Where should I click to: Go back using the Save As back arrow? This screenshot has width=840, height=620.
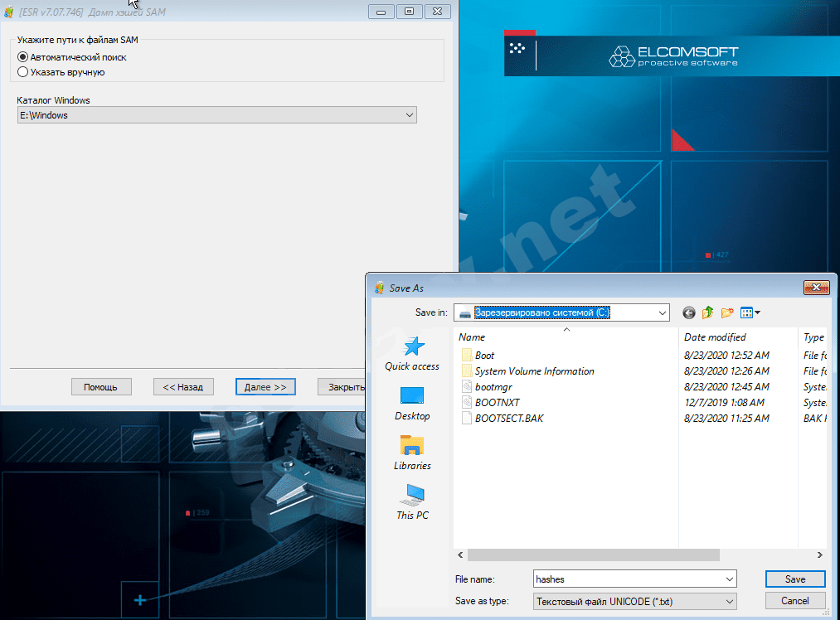coord(688,312)
